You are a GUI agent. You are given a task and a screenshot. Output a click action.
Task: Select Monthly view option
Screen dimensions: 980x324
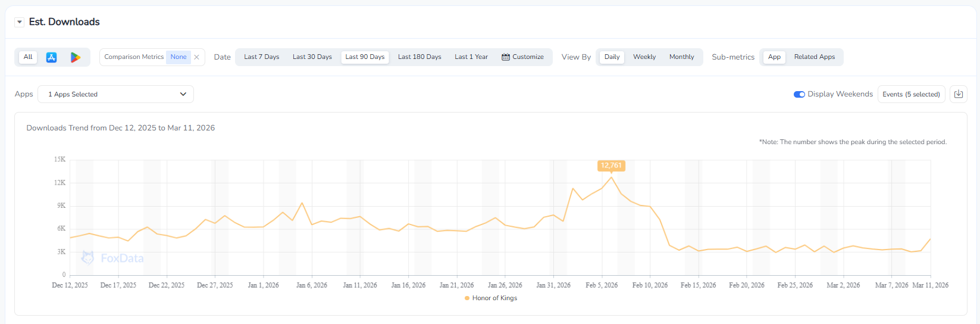(x=681, y=57)
